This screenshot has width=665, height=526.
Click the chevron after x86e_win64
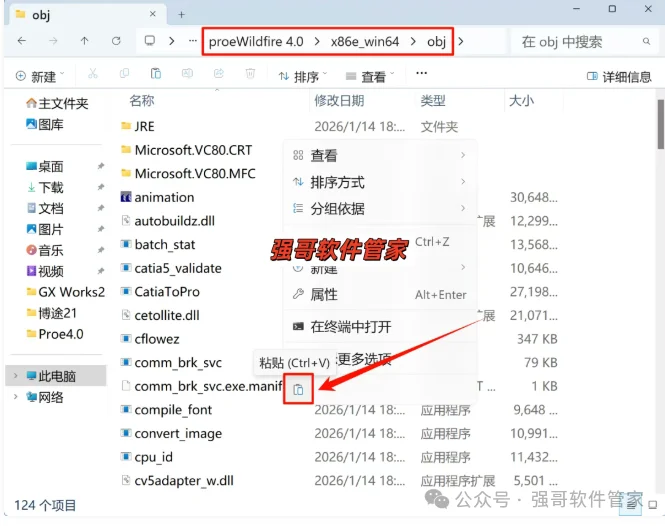413,41
